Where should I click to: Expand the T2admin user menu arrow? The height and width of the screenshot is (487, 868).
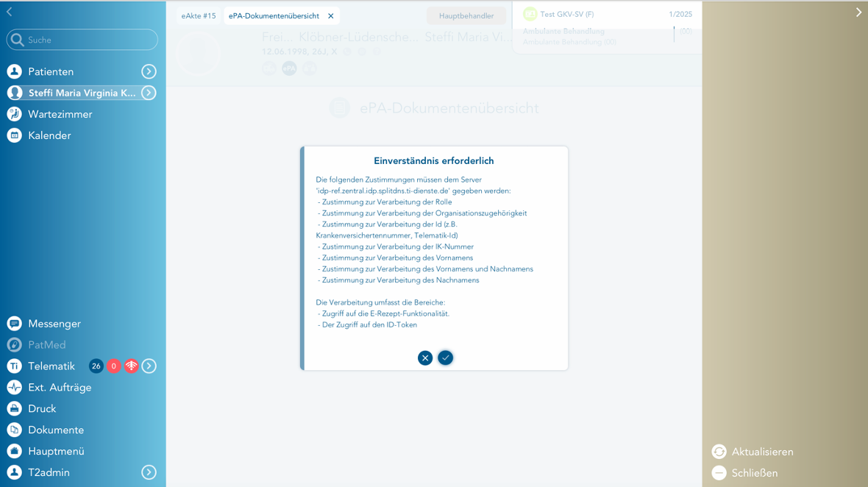149,472
